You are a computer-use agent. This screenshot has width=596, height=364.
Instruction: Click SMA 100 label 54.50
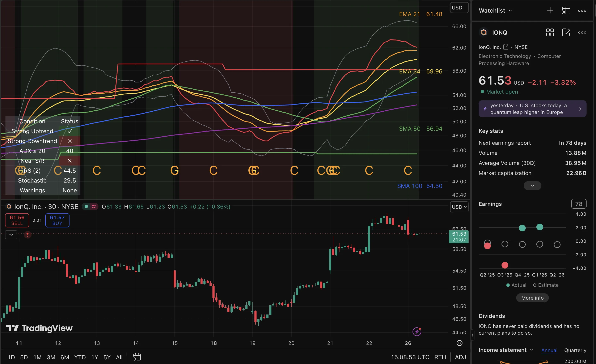(x=419, y=186)
